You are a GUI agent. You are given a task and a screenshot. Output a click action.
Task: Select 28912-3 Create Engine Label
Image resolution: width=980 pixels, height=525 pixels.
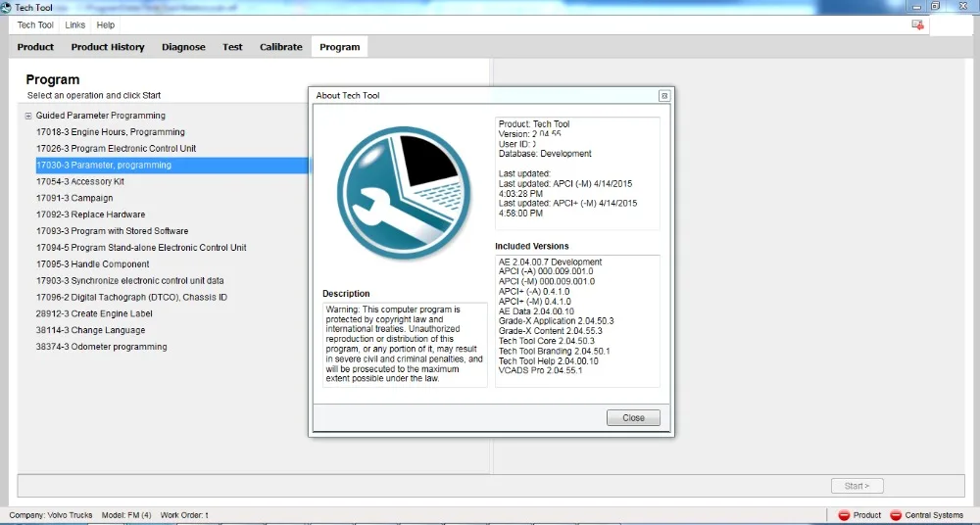tap(94, 313)
